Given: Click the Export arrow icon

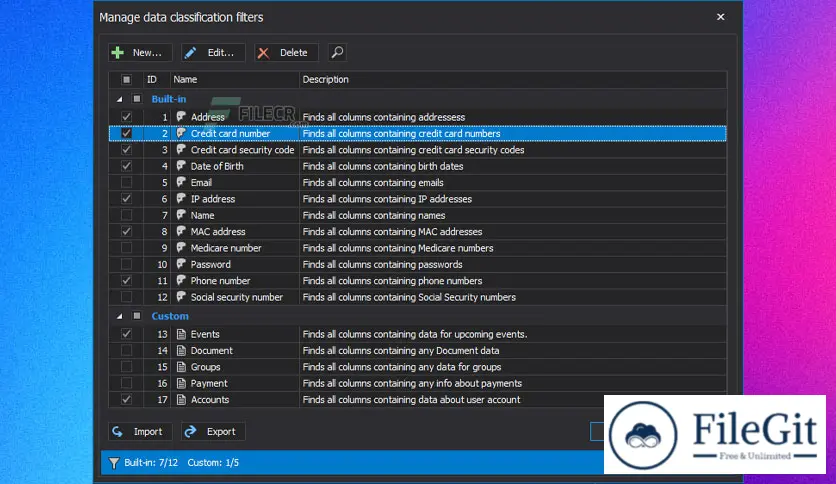Looking at the screenshot, I should [x=190, y=431].
